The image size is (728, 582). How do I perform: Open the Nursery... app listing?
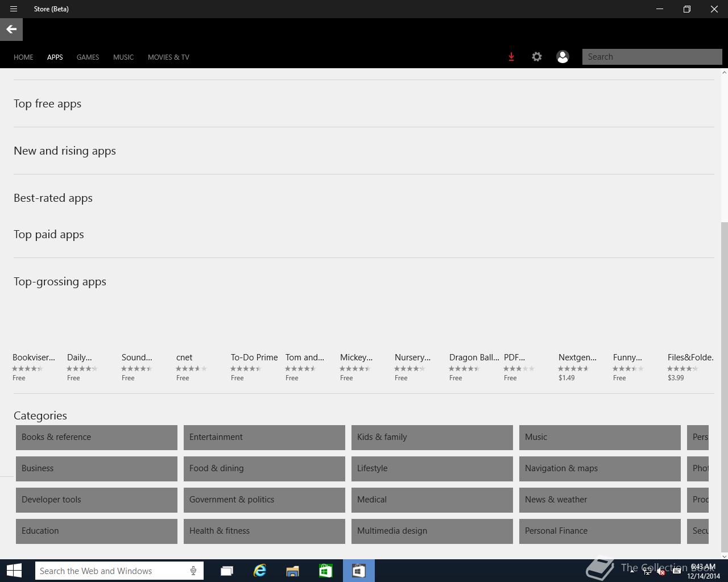click(x=413, y=367)
